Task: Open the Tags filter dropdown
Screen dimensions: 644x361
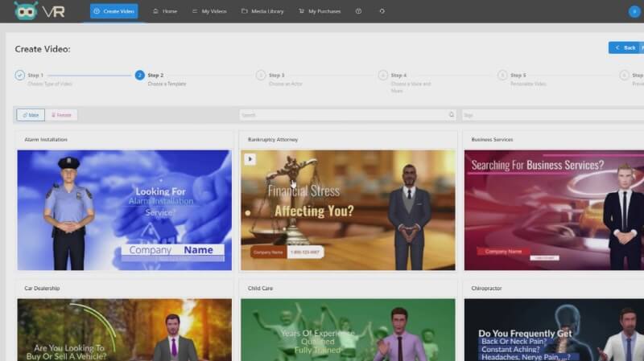Action: click(x=552, y=115)
